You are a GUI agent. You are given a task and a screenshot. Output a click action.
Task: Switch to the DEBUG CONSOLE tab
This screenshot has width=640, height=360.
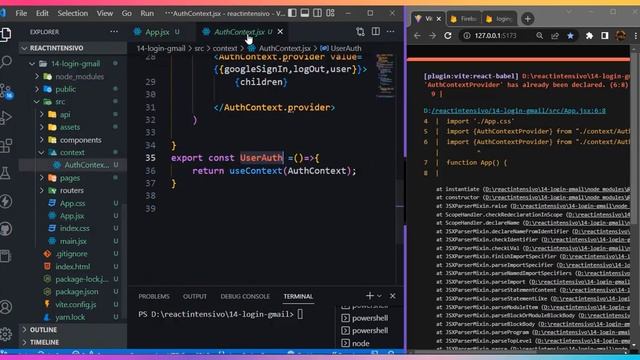click(x=245, y=296)
